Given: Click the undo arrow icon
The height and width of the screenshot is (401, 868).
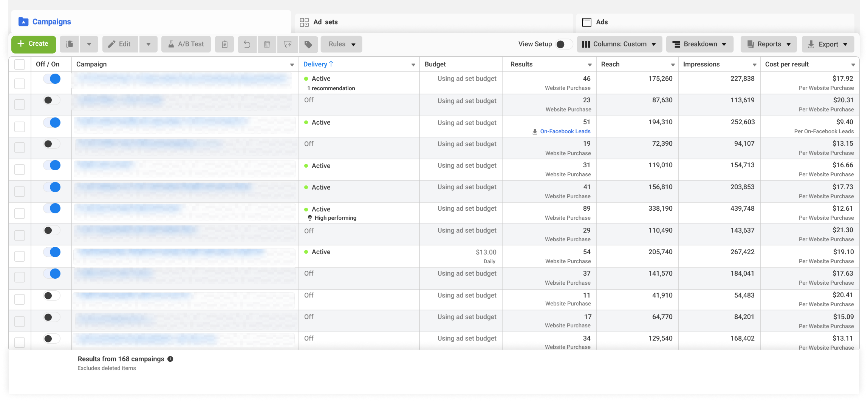Looking at the screenshot, I should (x=247, y=44).
